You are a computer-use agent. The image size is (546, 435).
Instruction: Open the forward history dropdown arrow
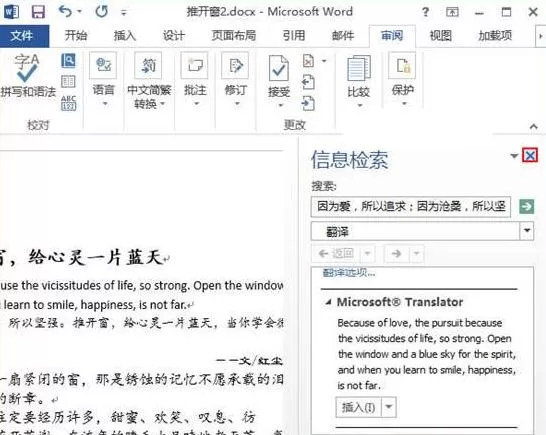[416, 254]
